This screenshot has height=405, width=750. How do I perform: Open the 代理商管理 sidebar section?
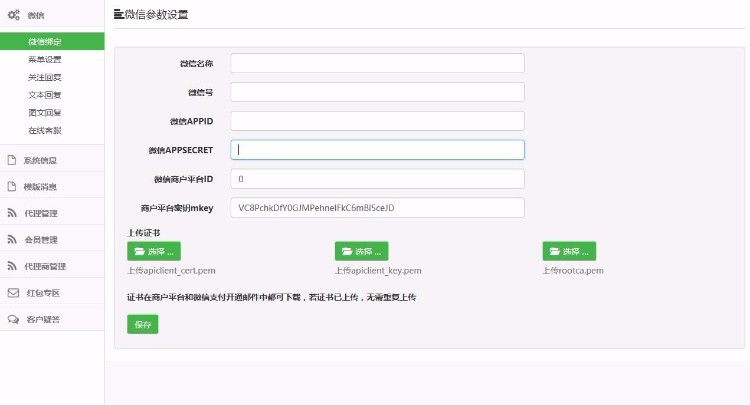pos(52,266)
